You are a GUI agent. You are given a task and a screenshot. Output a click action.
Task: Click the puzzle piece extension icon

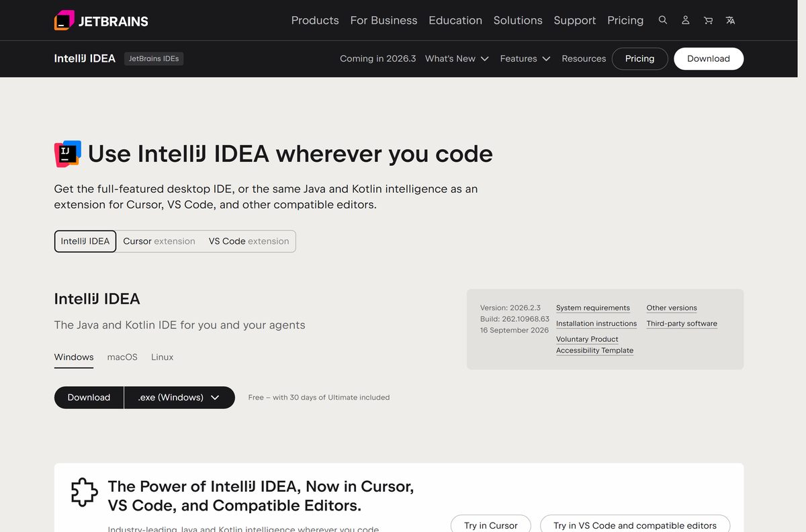(x=85, y=492)
